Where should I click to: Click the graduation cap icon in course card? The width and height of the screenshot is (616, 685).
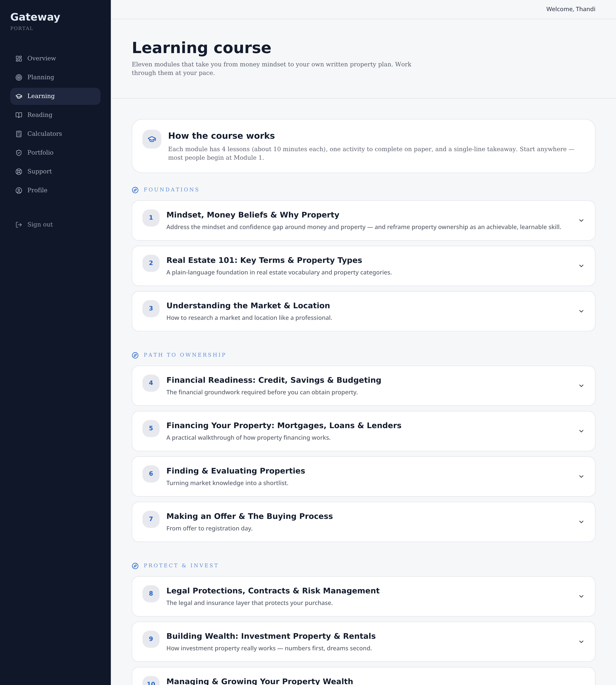click(x=152, y=139)
